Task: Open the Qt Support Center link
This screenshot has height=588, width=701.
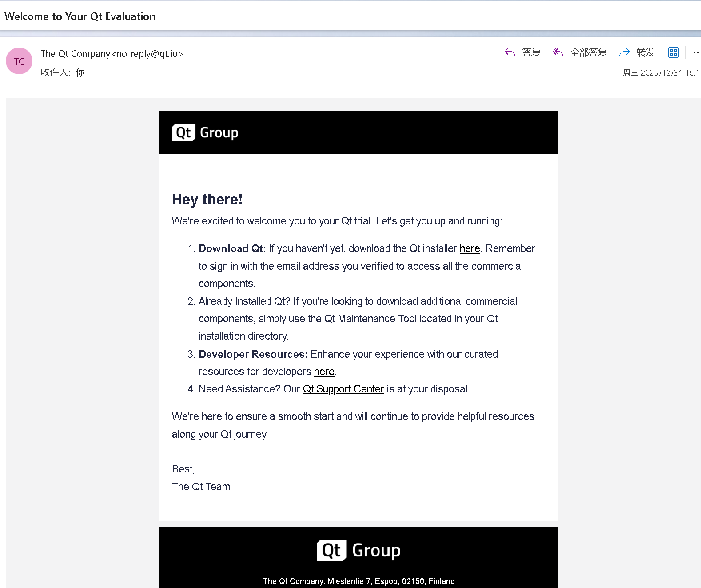Action: (x=343, y=389)
